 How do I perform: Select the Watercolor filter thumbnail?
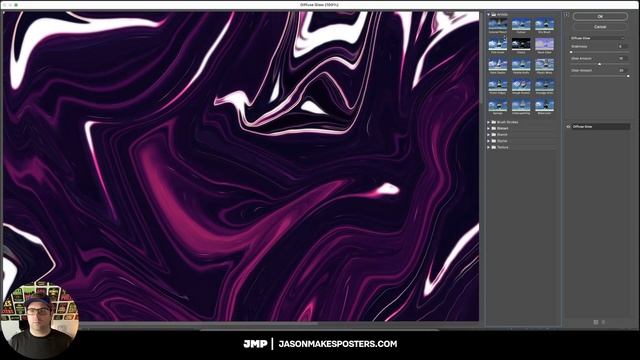pos(544,106)
